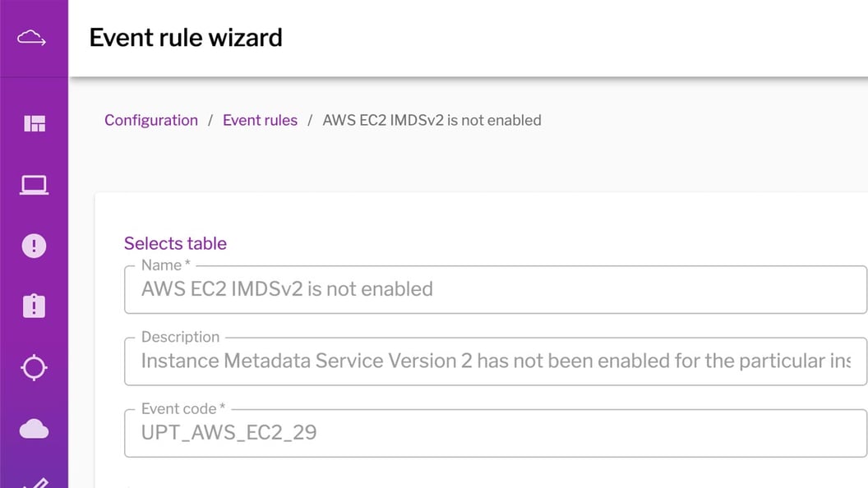Click the breadcrumb item AWS EC2 IMDSv2
Screen dimensions: 868x488
click(x=430, y=120)
